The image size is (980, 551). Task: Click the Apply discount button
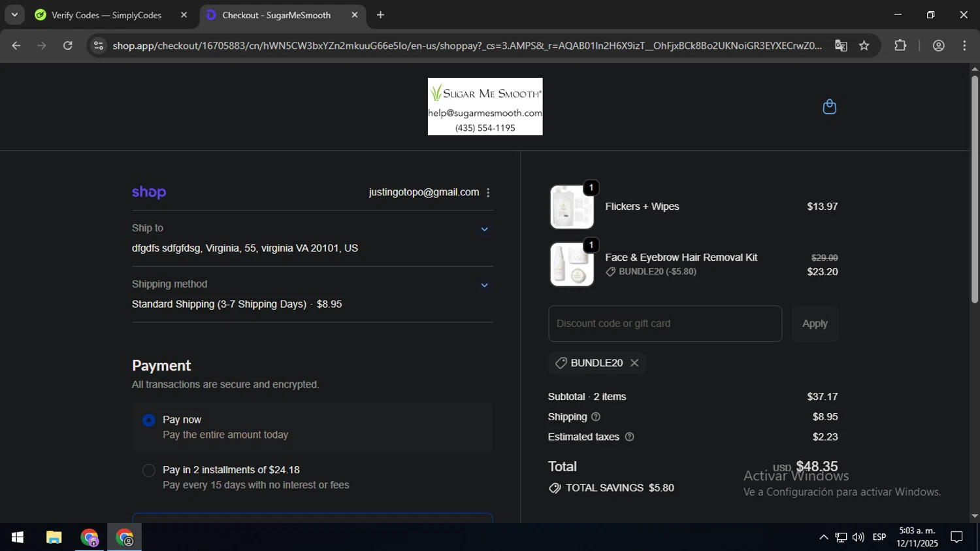point(815,324)
